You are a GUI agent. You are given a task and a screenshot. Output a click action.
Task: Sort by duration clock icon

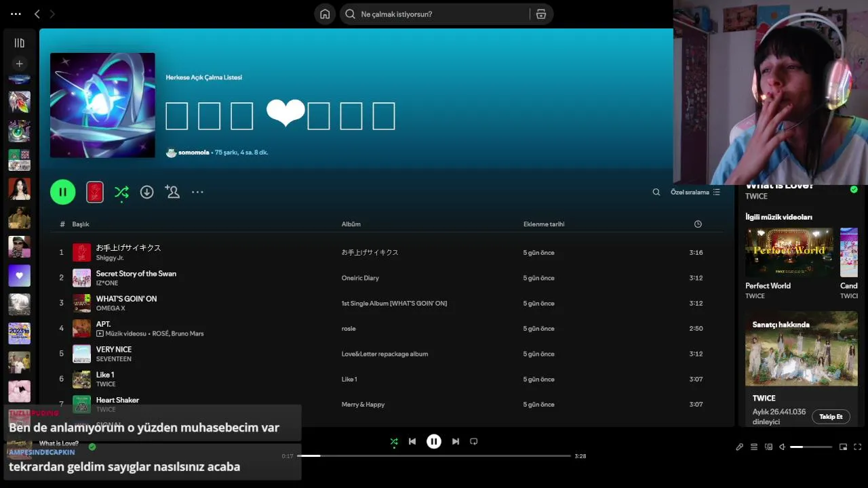pyautogui.click(x=698, y=224)
